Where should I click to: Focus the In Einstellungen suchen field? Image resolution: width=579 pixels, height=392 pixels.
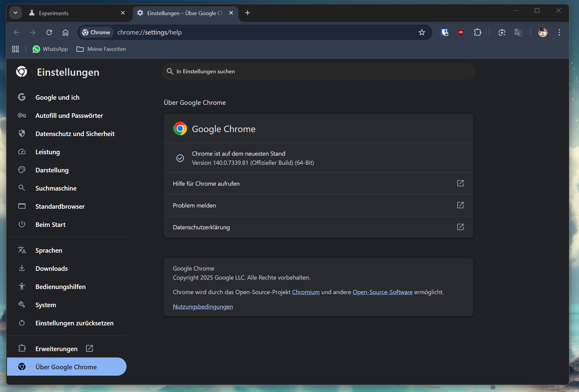(x=318, y=71)
